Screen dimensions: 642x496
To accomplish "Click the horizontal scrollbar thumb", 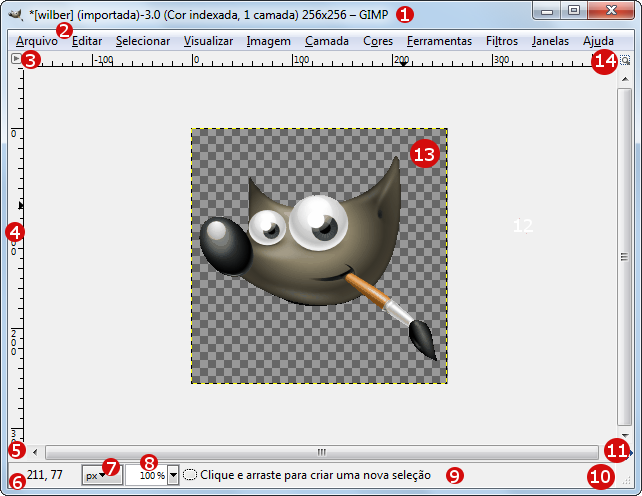I will pos(321,453).
